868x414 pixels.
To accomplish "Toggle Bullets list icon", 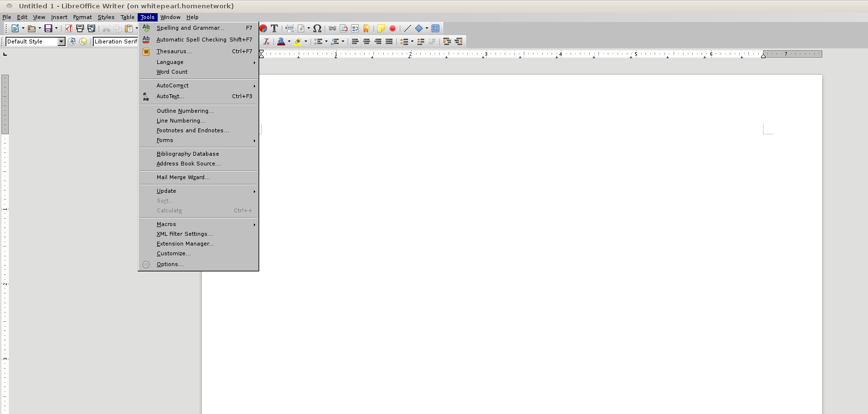I will [318, 41].
